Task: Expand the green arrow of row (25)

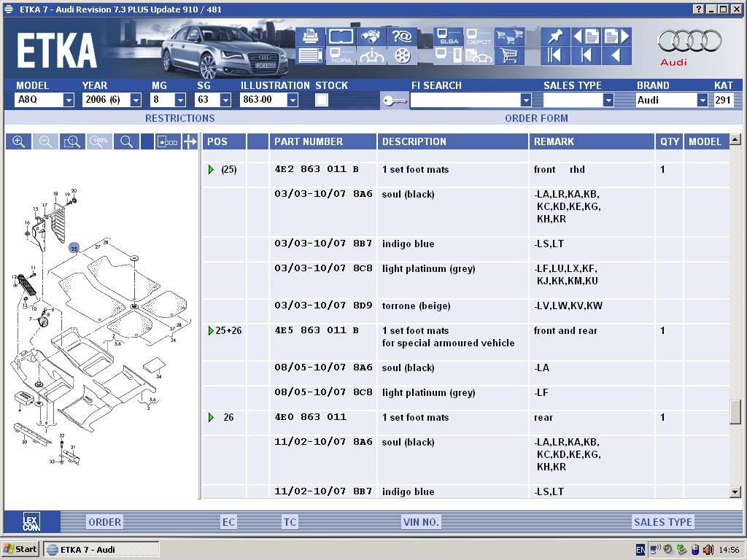Action: (x=211, y=169)
